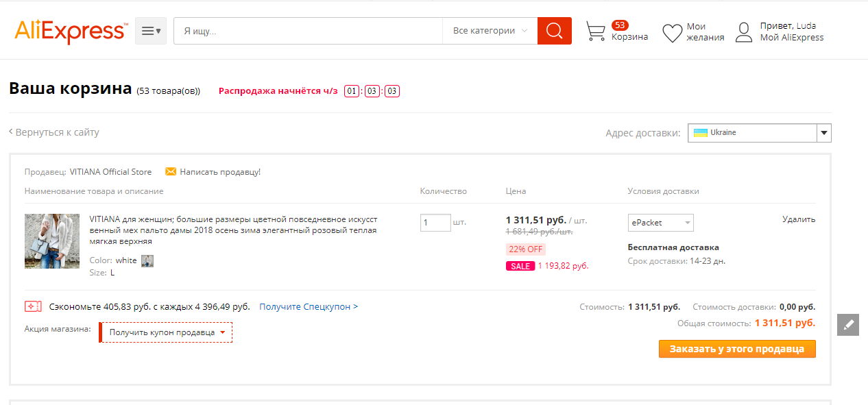Click the AliExpress logo
This screenshot has width=868, height=405.
tap(71, 31)
